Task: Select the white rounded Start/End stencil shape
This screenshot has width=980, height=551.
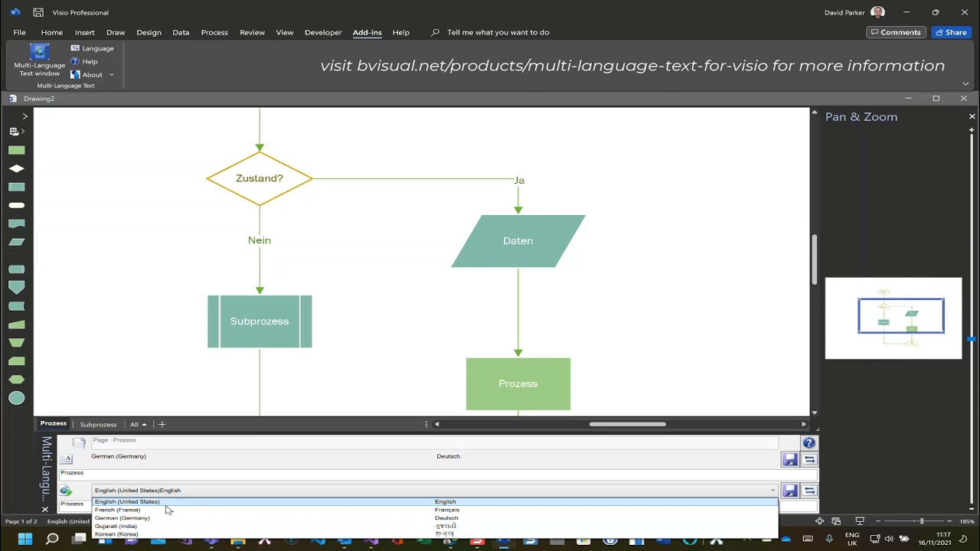Action: tap(16, 205)
